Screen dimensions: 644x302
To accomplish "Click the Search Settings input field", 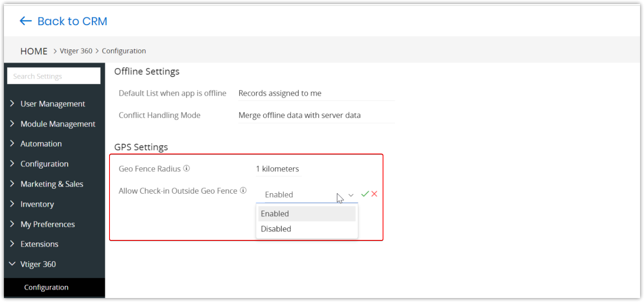I will (x=54, y=76).
